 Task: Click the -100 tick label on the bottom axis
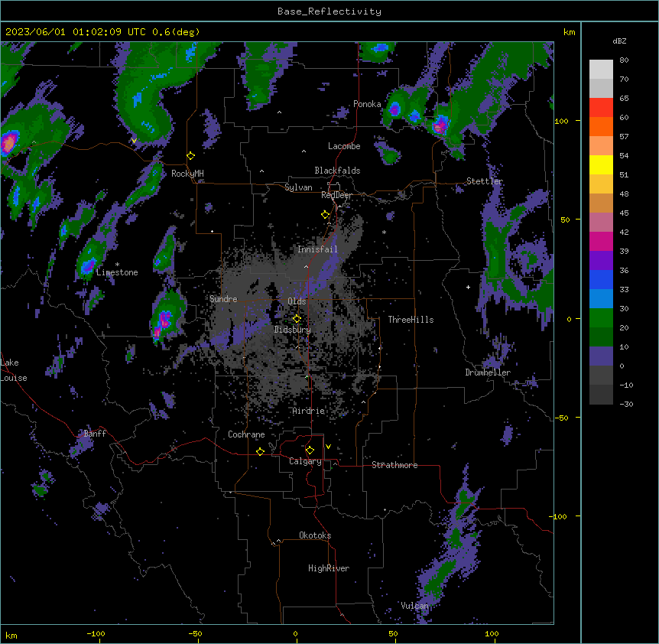(96, 634)
